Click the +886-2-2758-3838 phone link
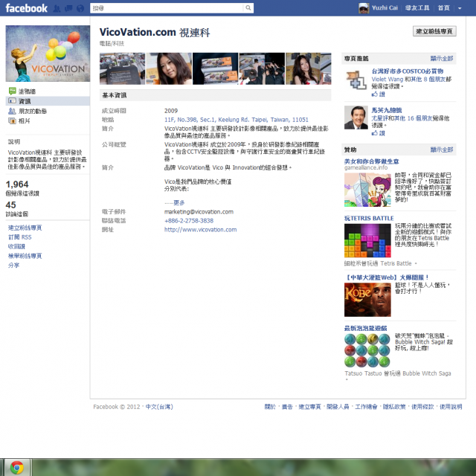Image resolution: width=476 pixels, height=476 pixels. pos(189,221)
